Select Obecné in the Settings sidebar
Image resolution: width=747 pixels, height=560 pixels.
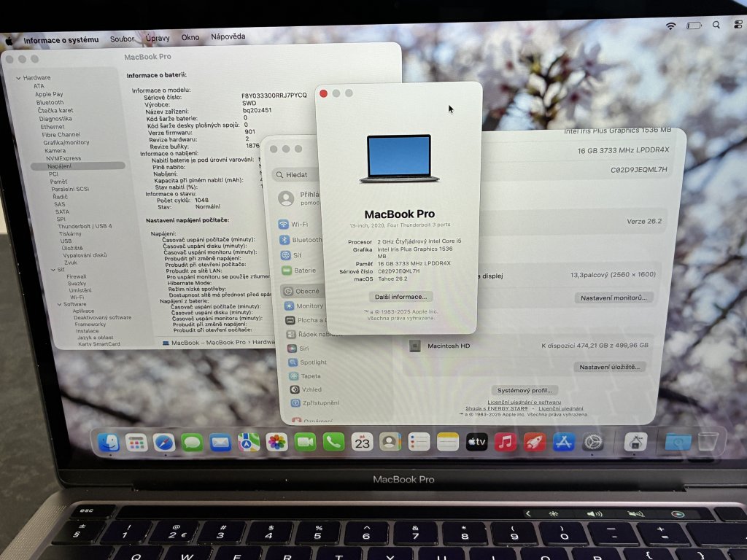point(302,291)
